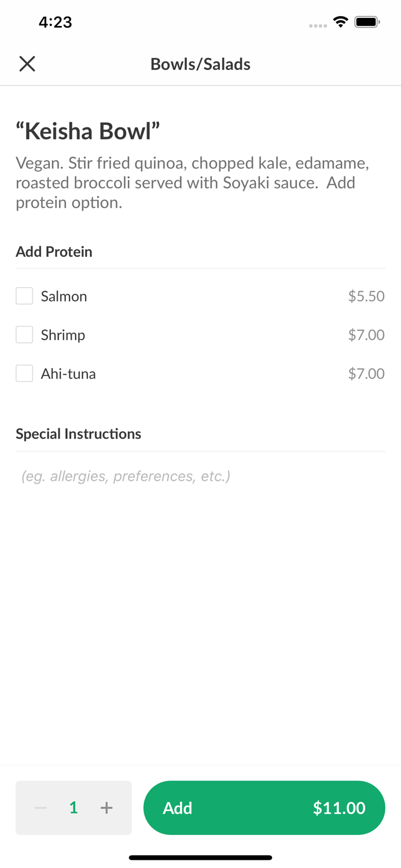This screenshot has width=401, height=868.
Task: Tap the Bowls/Salads header title
Action: click(x=200, y=64)
